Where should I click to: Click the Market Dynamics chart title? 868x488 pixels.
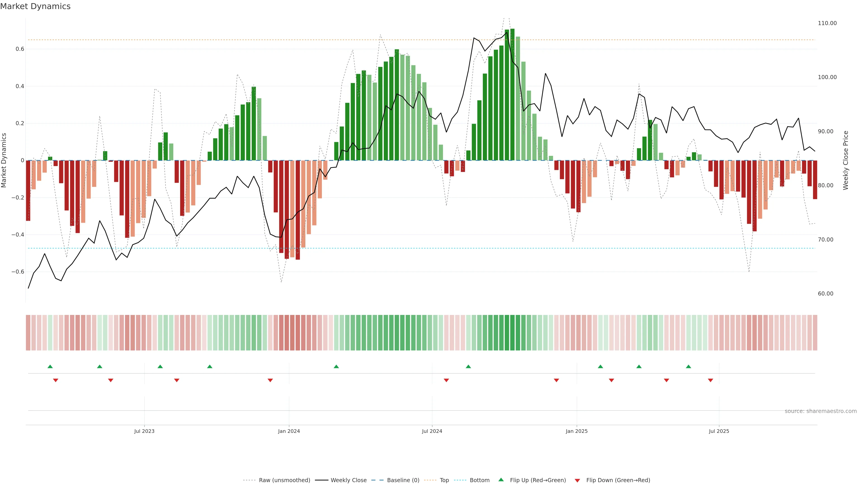tap(35, 6)
